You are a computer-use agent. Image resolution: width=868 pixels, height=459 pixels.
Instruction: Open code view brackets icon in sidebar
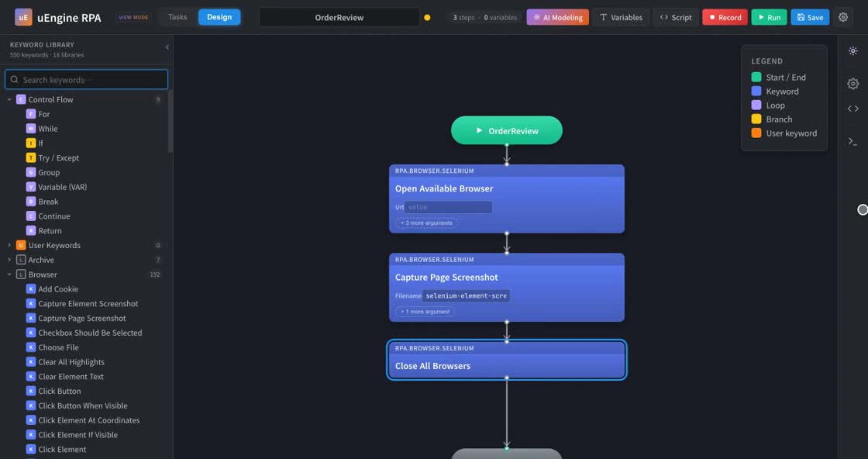tap(853, 109)
